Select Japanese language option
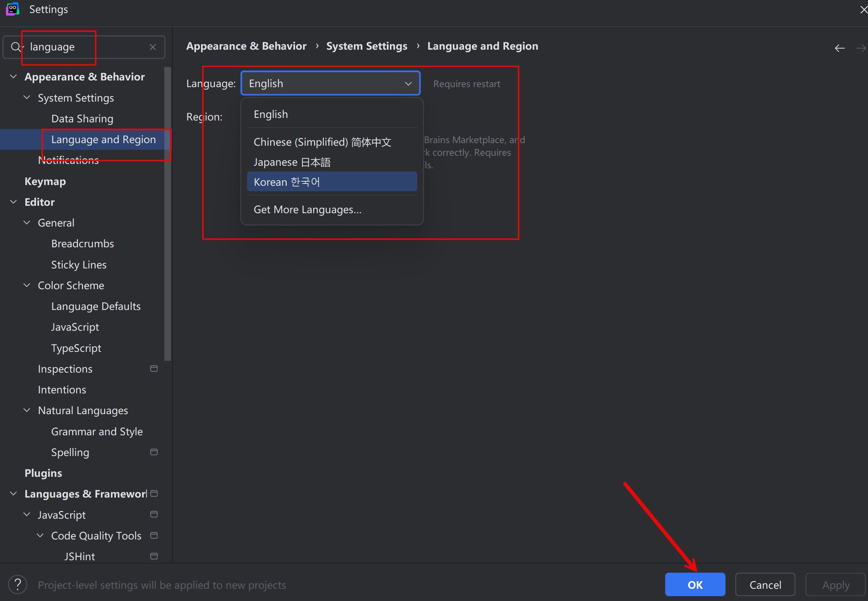This screenshot has width=868, height=601. click(292, 162)
